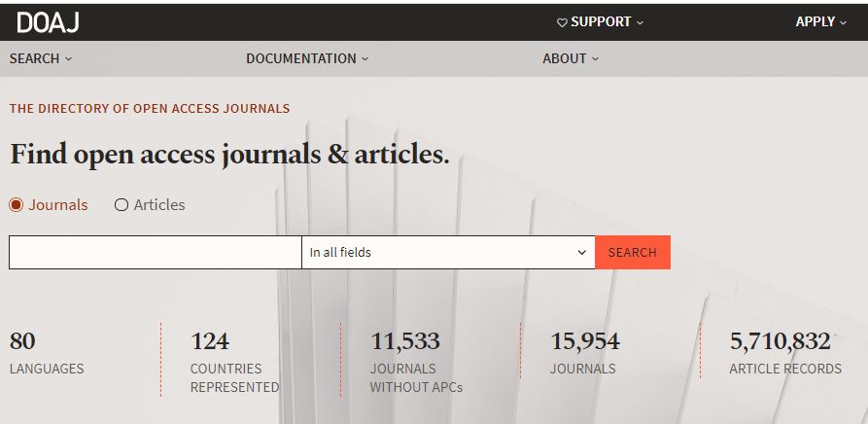The width and height of the screenshot is (868, 424).
Task: Click the 'COUNTRIES REPRESENTED' label
Action: point(234,378)
